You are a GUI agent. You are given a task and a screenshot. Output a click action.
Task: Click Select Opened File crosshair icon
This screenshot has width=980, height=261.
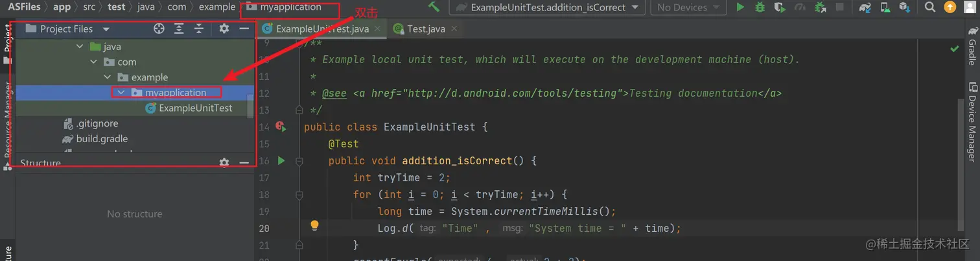(159, 29)
